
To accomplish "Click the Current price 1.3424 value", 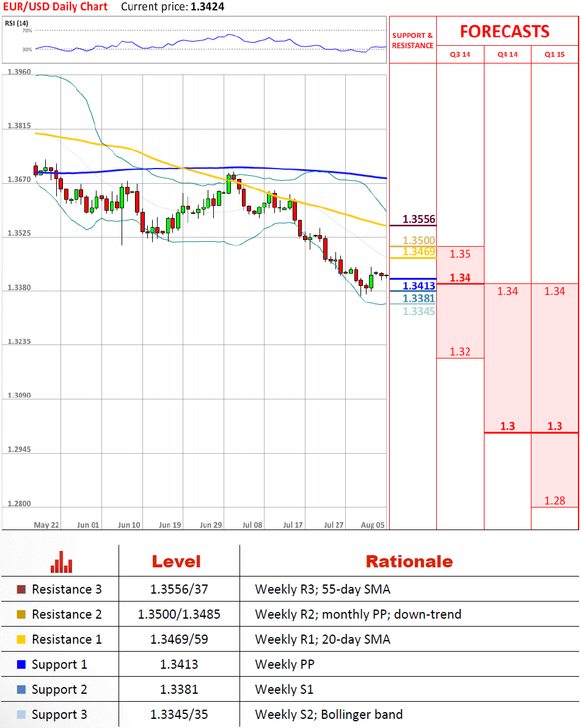I will [x=207, y=7].
